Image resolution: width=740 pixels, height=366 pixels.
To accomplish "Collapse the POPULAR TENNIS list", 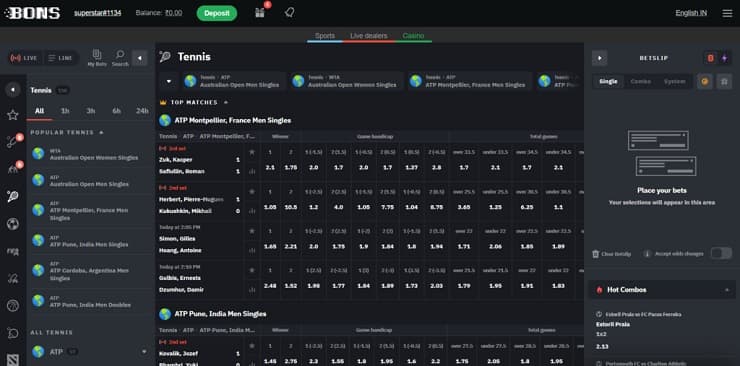I will click(x=101, y=133).
